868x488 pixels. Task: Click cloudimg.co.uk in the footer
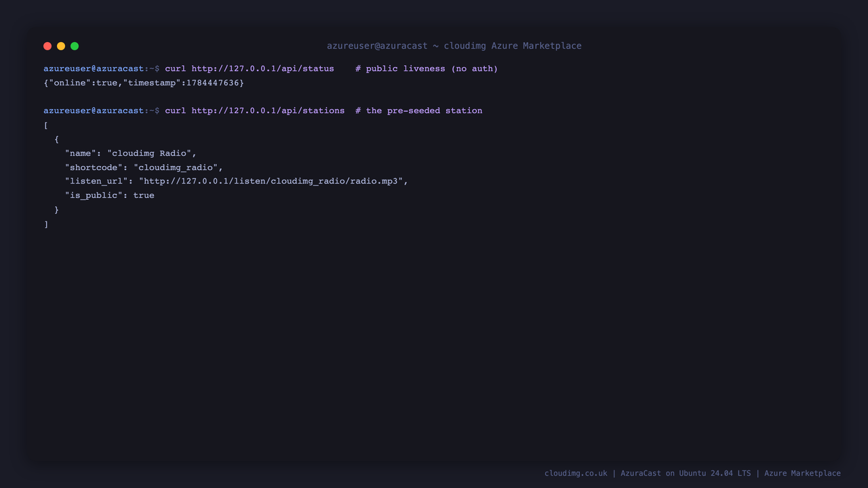pyautogui.click(x=576, y=473)
